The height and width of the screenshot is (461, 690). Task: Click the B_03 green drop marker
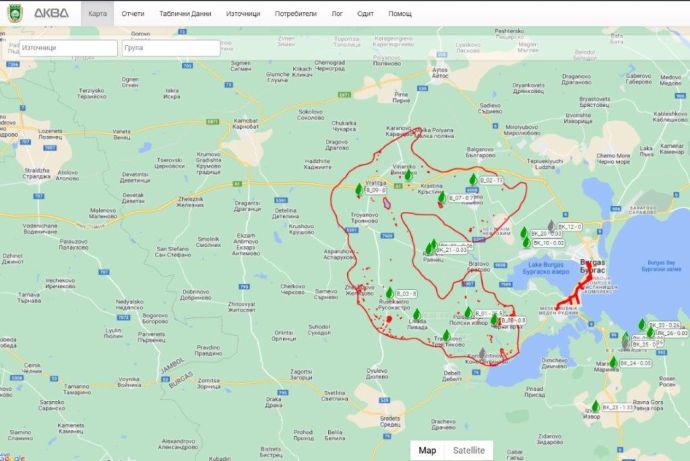pos(389,293)
